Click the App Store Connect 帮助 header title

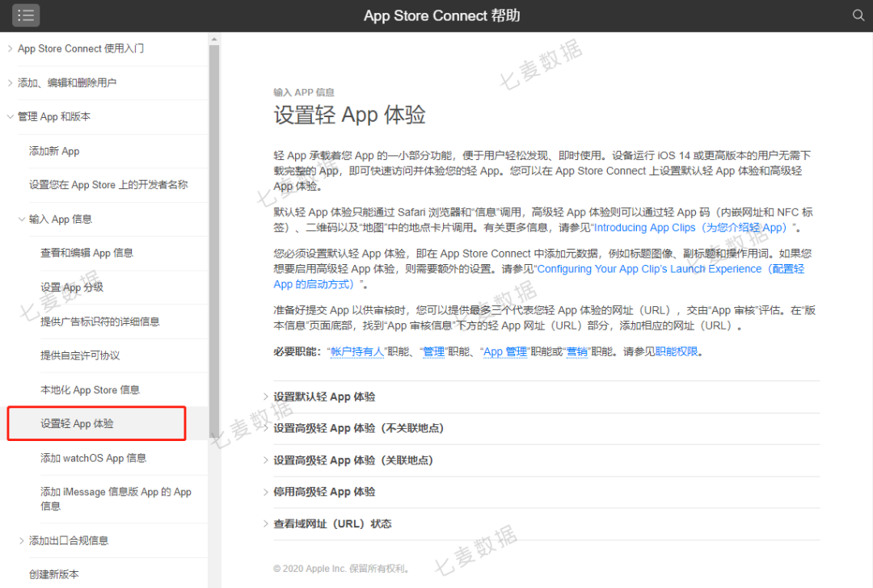coord(441,15)
